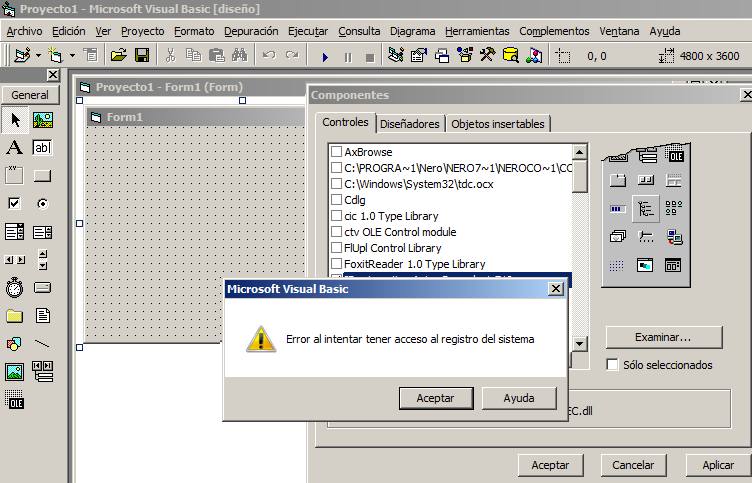
Task: Click the Save Project diskette icon
Action: pos(142,56)
